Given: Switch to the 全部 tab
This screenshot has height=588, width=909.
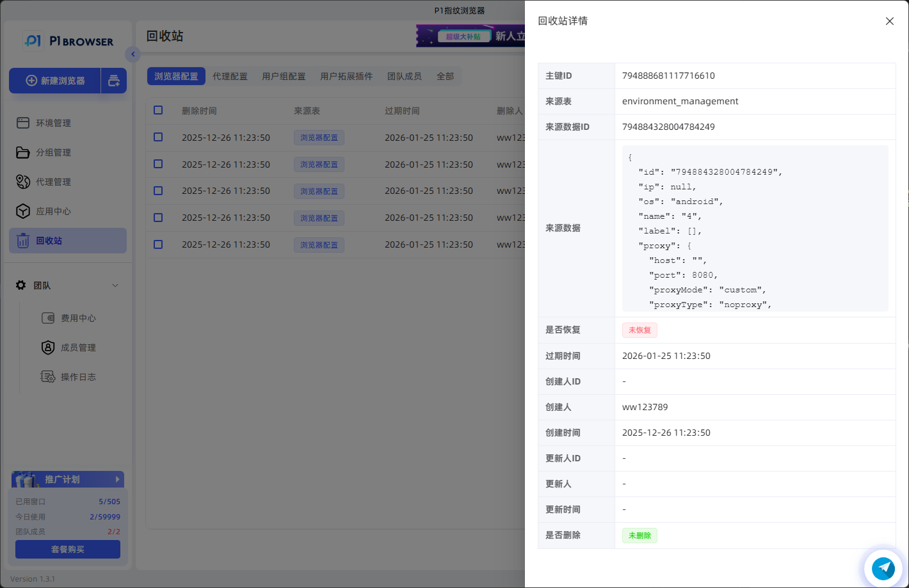Looking at the screenshot, I should pos(446,75).
